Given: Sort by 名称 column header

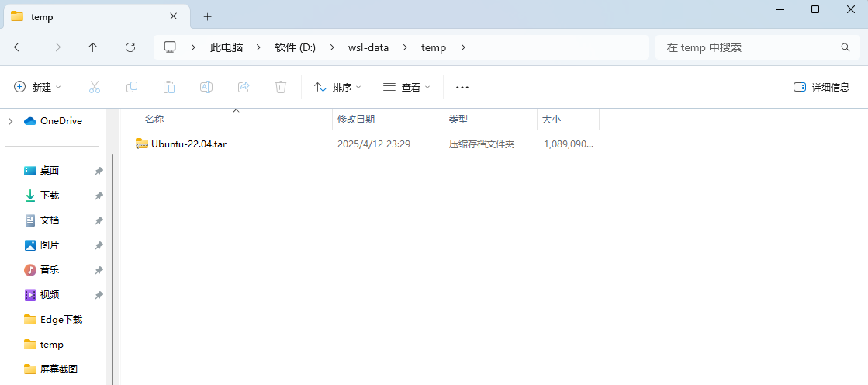Looking at the screenshot, I should (x=154, y=119).
